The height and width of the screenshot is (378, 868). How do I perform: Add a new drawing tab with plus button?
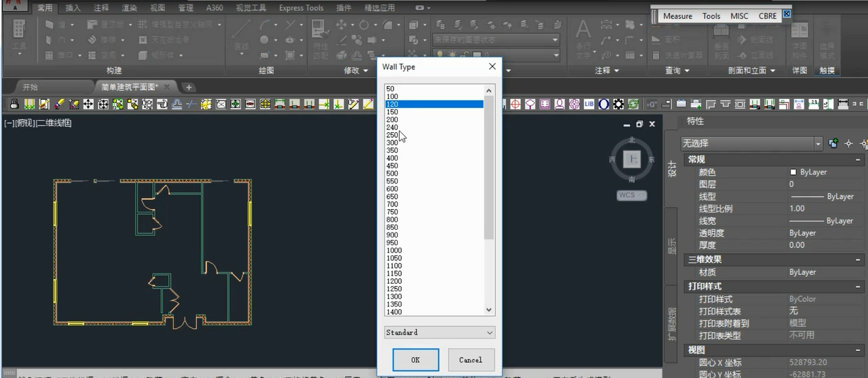point(188,87)
